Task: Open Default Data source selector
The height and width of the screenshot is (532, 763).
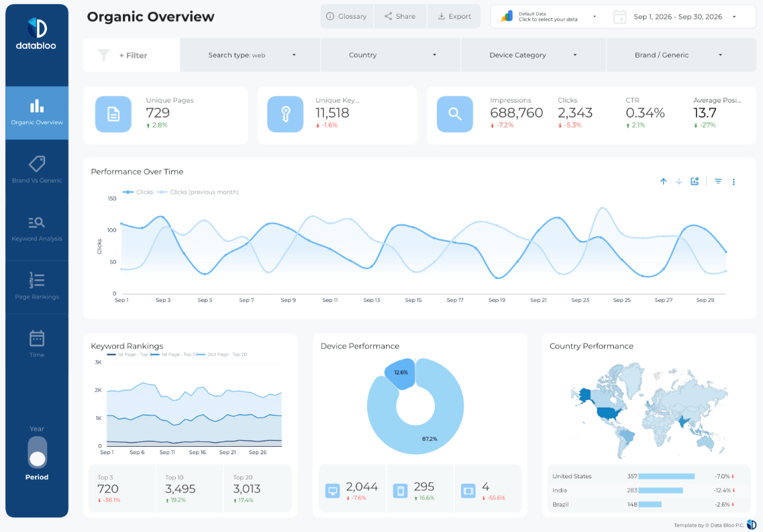Action: click(548, 17)
